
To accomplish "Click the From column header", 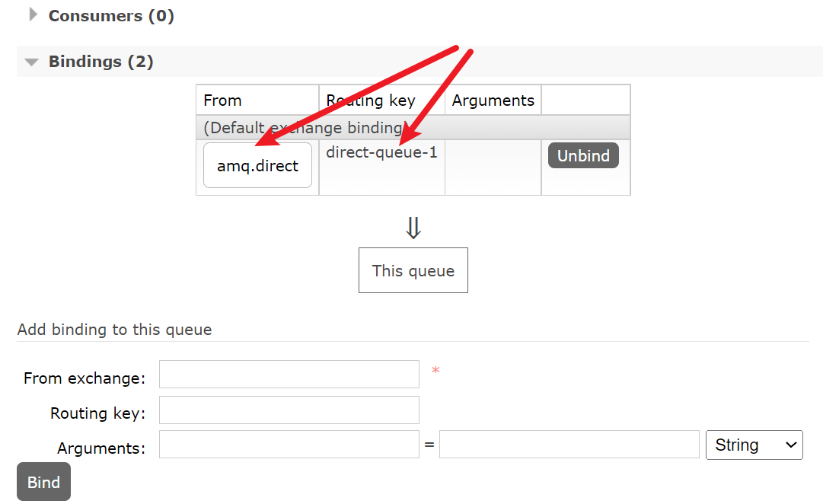I will coord(222,100).
